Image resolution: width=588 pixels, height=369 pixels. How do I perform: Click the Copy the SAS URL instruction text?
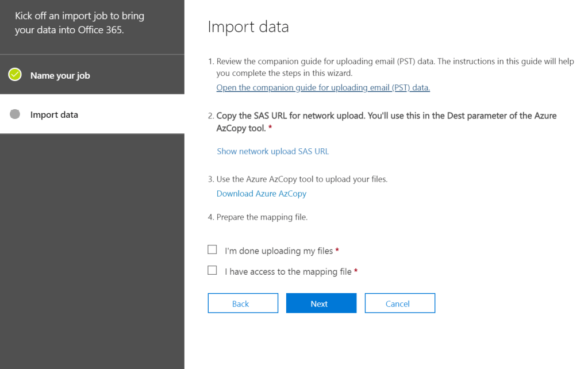click(x=386, y=116)
